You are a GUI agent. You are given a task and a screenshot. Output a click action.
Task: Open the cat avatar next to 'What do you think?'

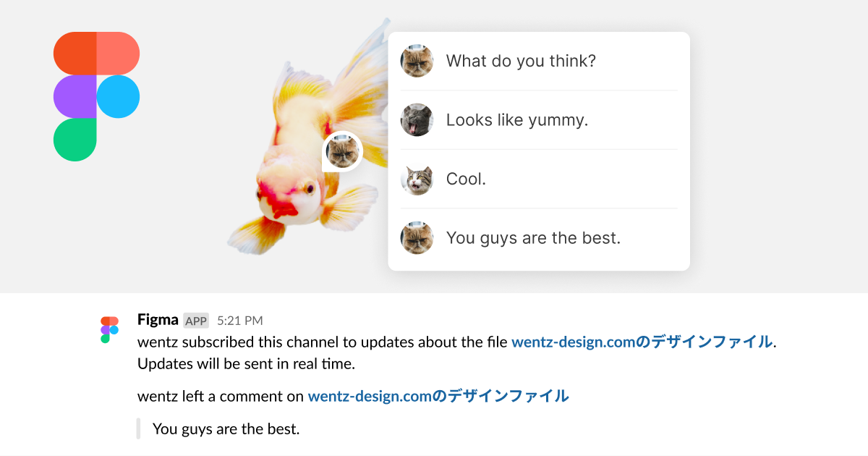point(416,61)
